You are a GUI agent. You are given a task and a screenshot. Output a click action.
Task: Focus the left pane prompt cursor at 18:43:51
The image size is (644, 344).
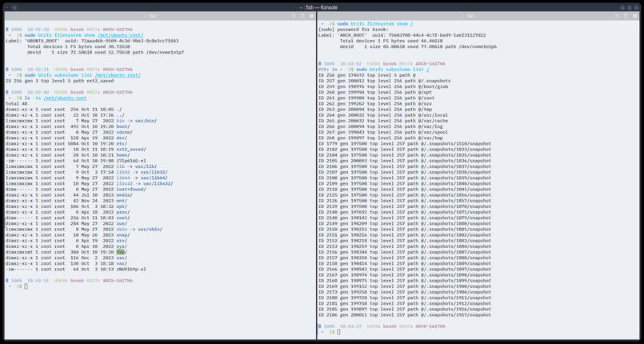[26, 286]
